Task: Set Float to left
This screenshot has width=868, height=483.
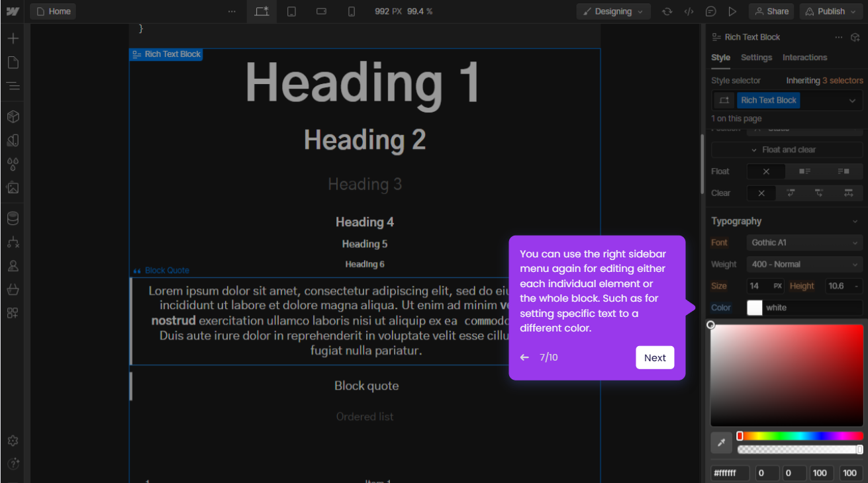Action: coord(804,171)
